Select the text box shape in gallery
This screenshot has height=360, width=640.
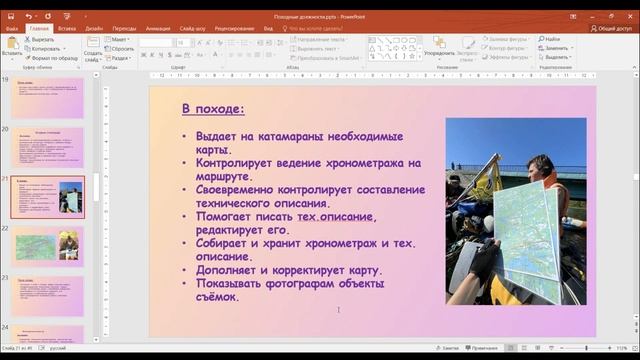tap(372, 40)
